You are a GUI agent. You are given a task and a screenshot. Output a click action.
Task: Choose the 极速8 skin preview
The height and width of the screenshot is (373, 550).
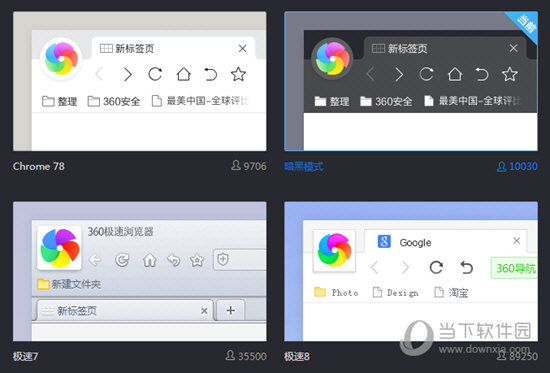click(411, 271)
